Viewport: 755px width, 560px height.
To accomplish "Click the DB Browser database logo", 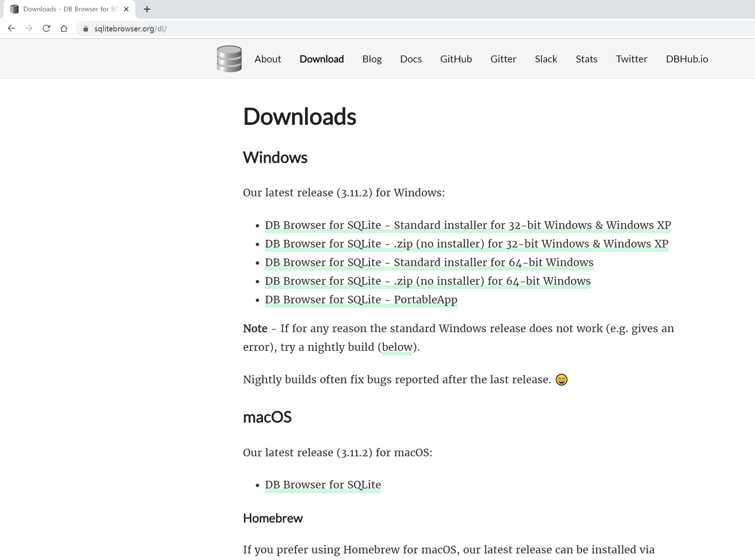I will (x=229, y=59).
